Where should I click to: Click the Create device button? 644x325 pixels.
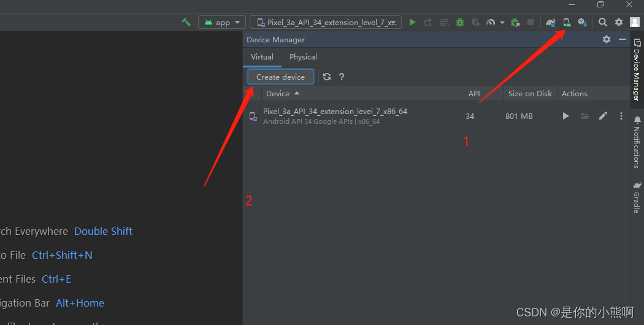[x=280, y=77]
